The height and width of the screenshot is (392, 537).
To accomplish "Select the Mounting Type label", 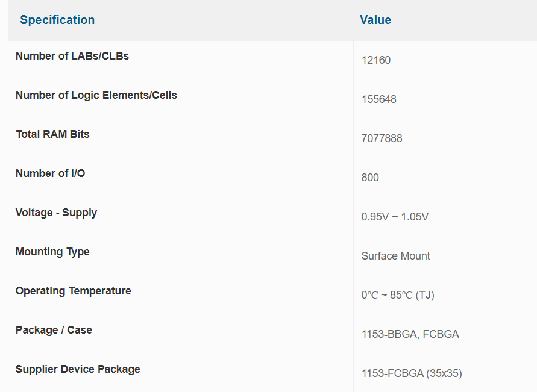I will pos(52,252).
